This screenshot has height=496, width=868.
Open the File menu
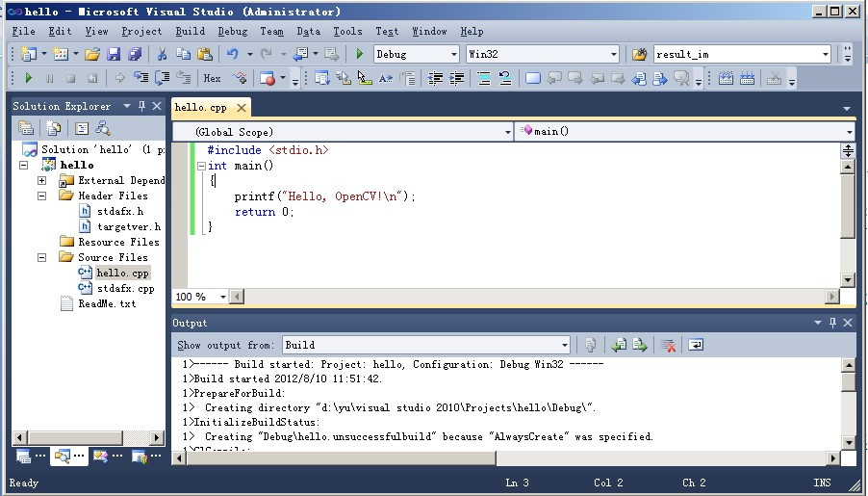coord(23,31)
